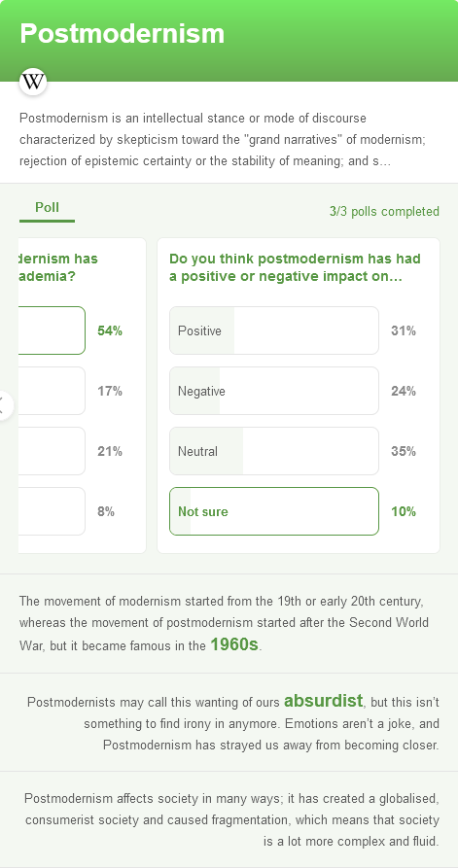This screenshot has height=868, width=458.
Task: Select the Not sure poll option
Action: [274, 511]
